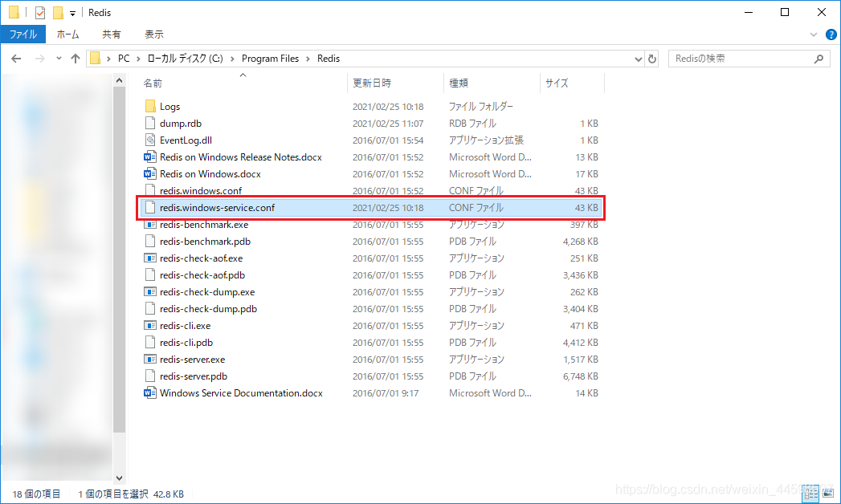Navigate to Program Files breadcrumb
The image size is (841, 504).
coord(271,59)
